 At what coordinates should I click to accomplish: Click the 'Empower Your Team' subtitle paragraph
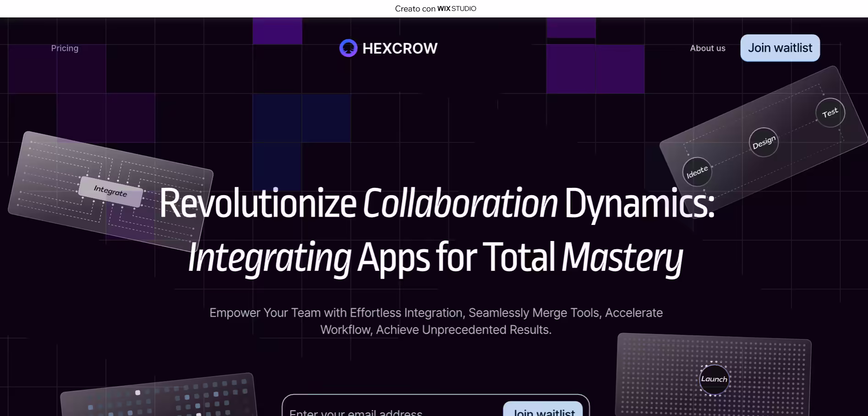[436, 321]
